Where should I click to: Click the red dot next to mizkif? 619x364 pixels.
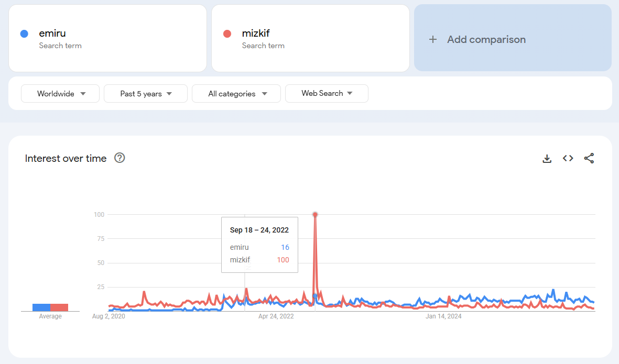pos(227,34)
